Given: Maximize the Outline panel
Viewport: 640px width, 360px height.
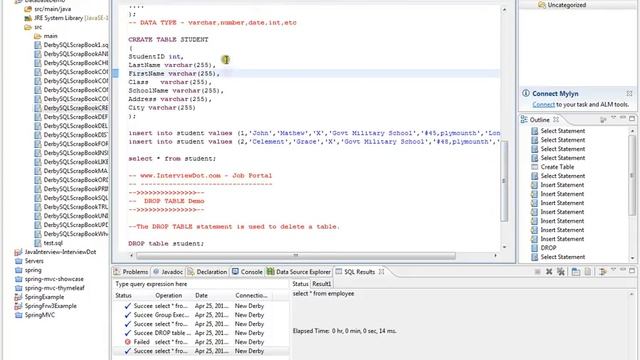Looking at the screenshot, I should click(632, 118).
